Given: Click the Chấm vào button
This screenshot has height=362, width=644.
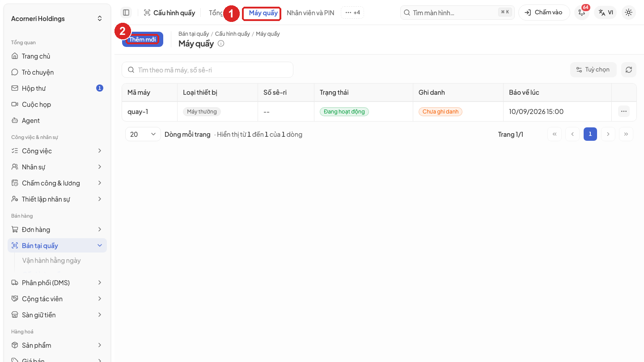Looking at the screenshot, I should coord(544,13).
